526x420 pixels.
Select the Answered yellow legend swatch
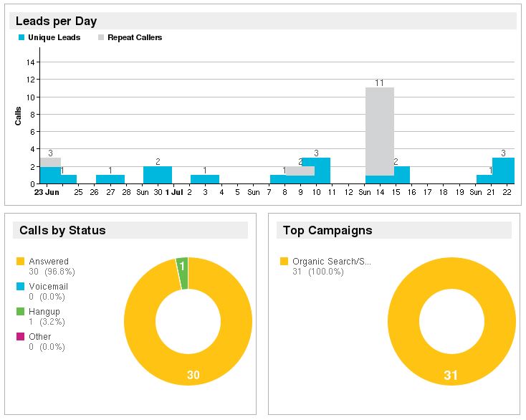[x=21, y=262]
